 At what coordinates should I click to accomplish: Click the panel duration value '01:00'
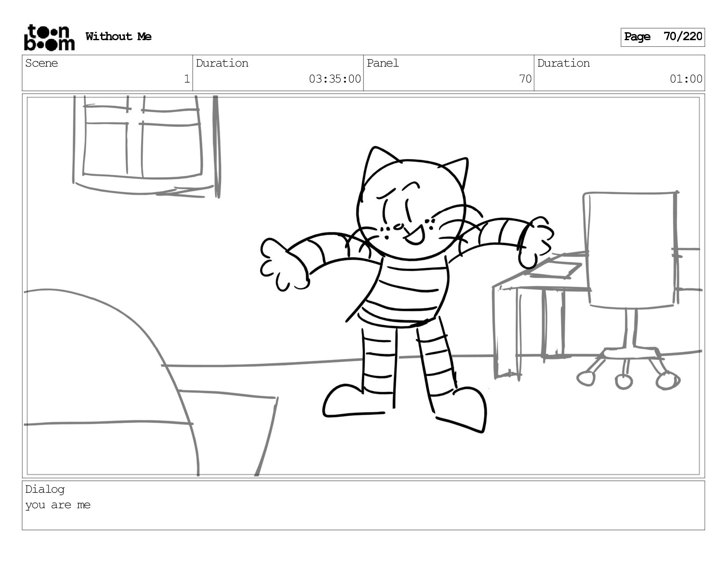(686, 79)
